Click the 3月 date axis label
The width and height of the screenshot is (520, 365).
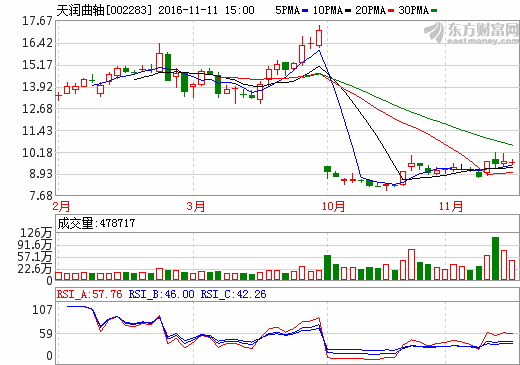coord(196,207)
